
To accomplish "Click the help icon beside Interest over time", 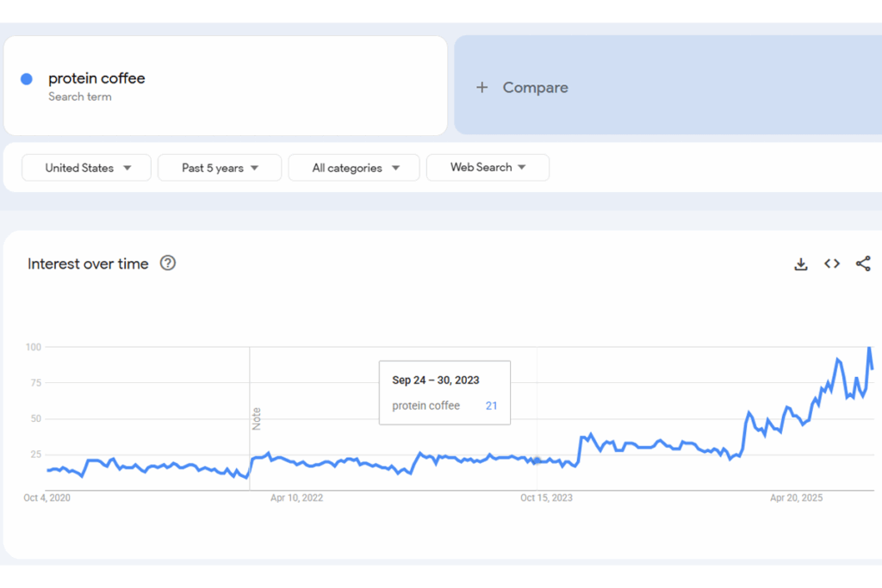I will pyautogui.click(x=168, y=263).
